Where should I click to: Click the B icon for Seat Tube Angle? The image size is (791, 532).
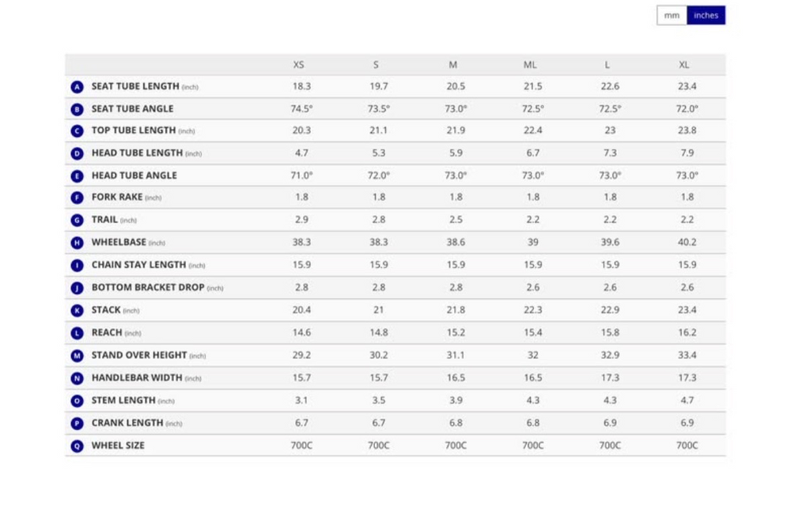pyautogui.click(x=78, y=109)
